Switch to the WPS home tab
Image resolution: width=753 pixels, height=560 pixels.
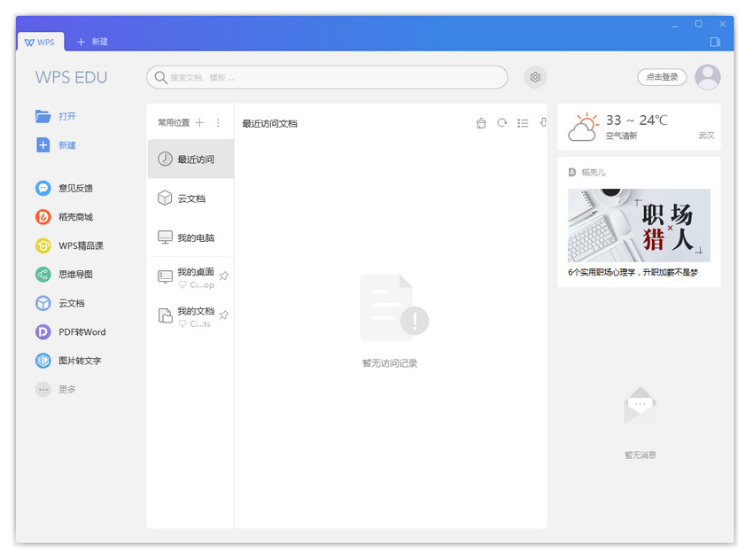(x=40, y=42)
